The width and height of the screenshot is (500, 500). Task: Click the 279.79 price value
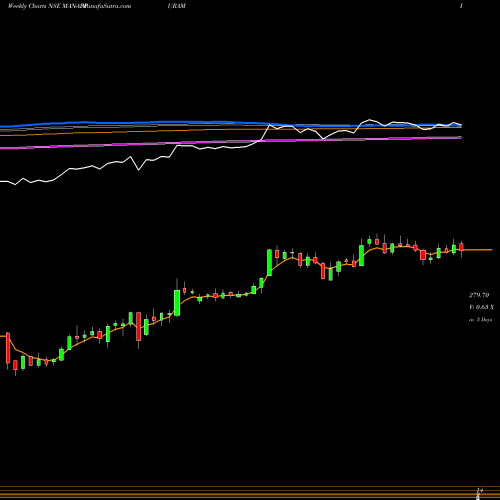(479, 295)
